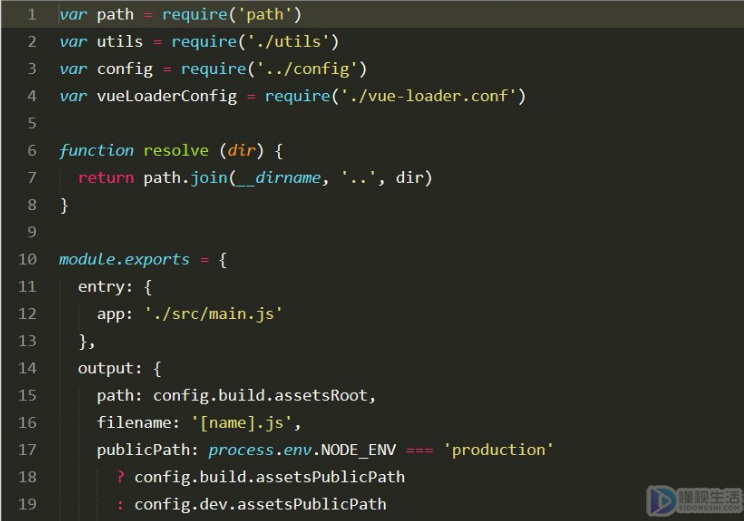Click the join method call on line 7
This screenshot has width=744, height=521.
coord(209,178)
